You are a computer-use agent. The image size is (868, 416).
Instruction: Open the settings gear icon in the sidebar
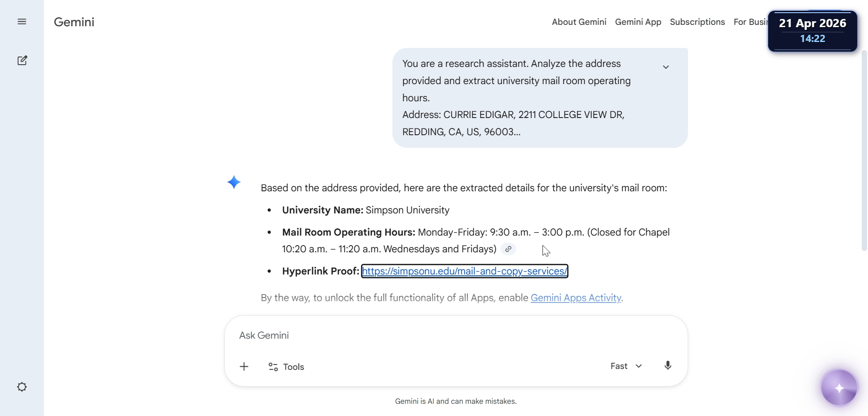[x=22, y=387]
